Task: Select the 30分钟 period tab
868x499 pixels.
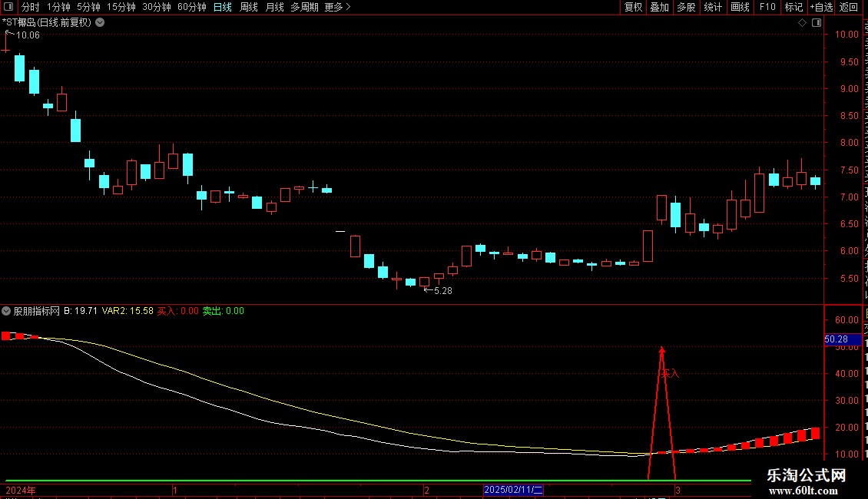Action: click(157, 7)
